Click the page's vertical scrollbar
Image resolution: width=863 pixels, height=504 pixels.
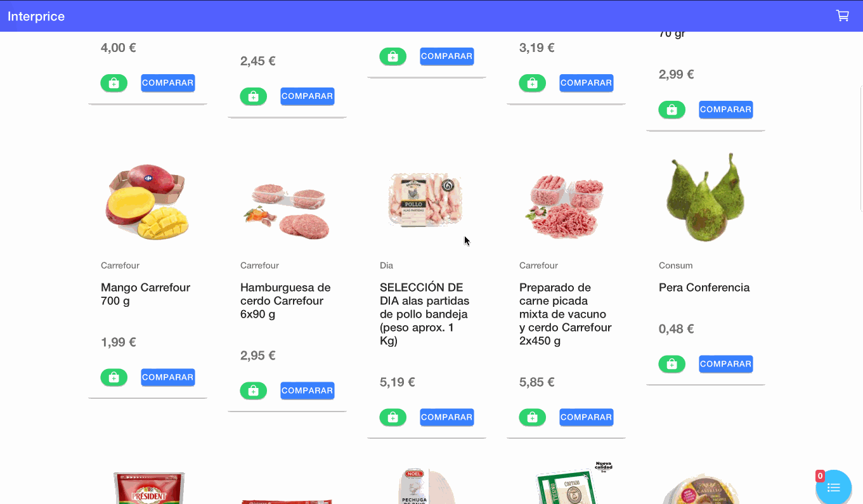coord(860,148)
